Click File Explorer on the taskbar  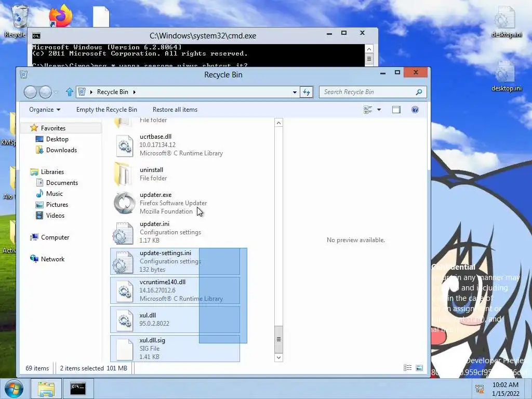46,389
